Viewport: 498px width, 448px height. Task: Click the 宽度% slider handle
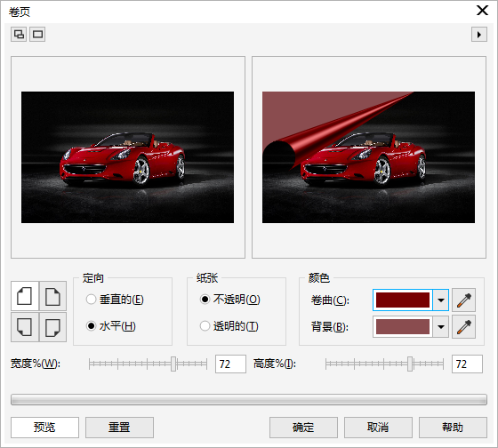tap(173, 364)
